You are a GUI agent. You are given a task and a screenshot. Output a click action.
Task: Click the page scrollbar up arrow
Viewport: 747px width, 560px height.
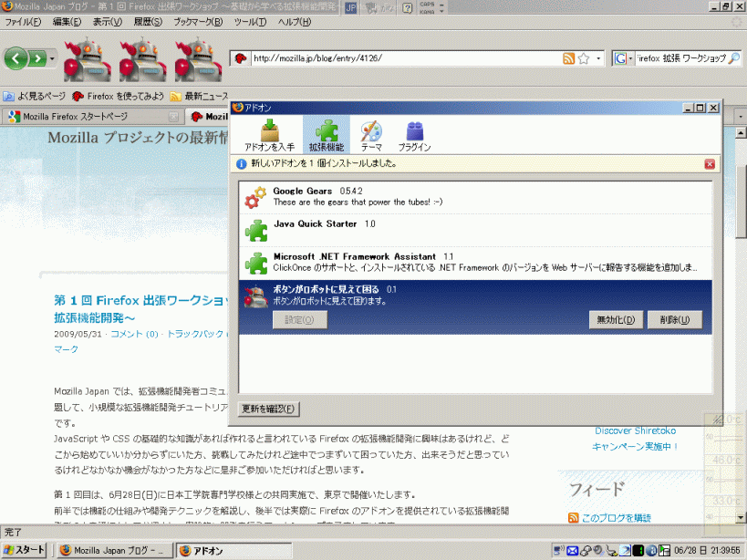pyautogui.click(x=741, y=132)
